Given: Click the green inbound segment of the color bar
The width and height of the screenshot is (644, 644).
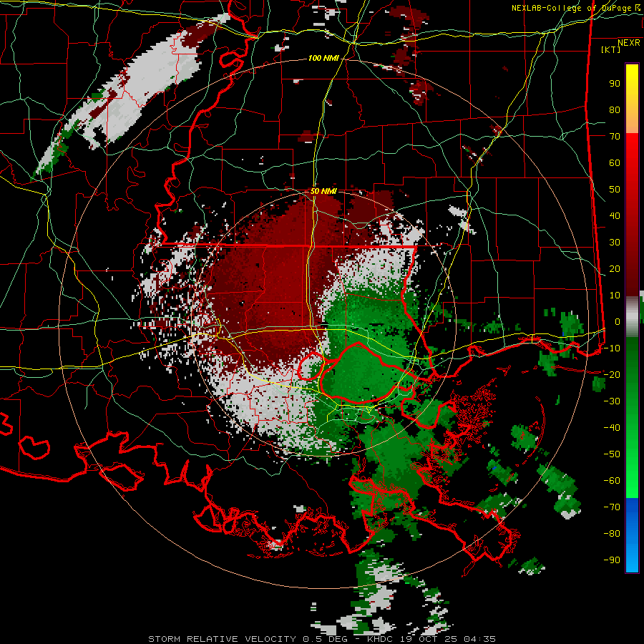Looking at the screenshot, I should (632, 418).
